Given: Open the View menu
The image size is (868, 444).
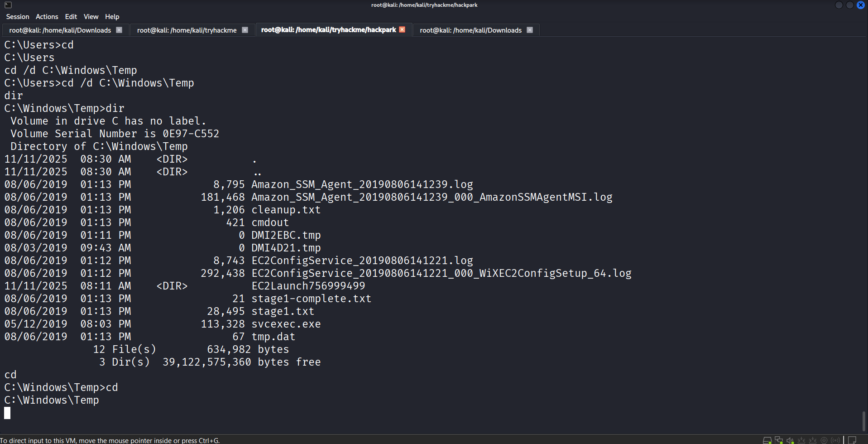Looking at the screenshot, I should point(91,17).
